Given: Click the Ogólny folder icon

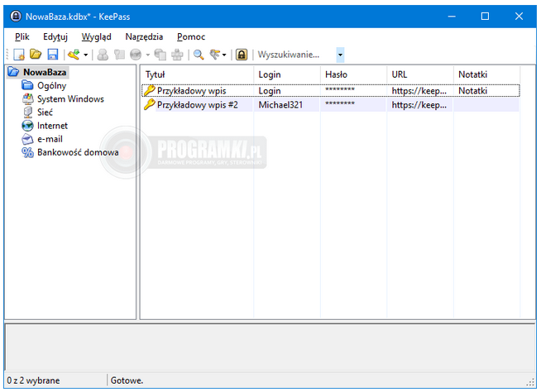Looking at the screenshot, I should point(27,85).
